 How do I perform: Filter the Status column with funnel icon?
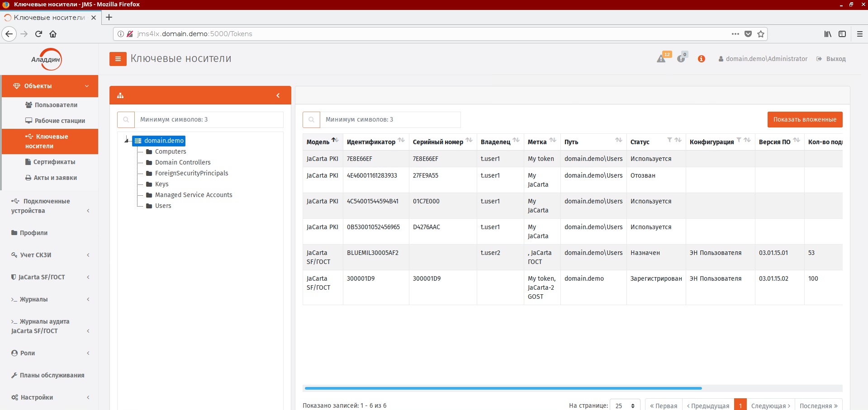669,140
